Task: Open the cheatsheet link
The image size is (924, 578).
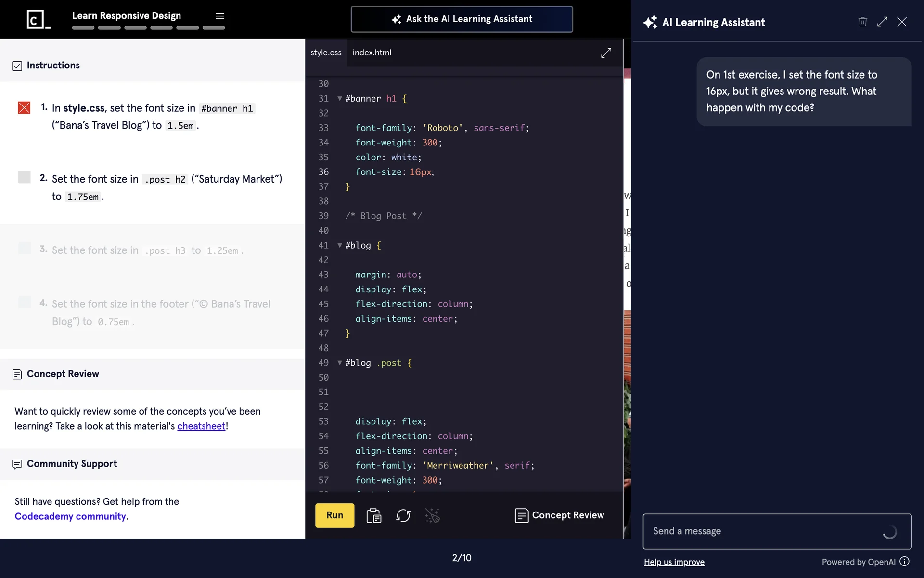Action: (x=201, y=426)
